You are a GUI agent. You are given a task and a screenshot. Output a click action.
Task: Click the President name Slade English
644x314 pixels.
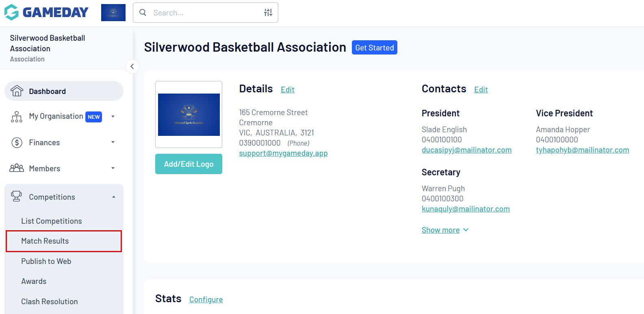444,129
